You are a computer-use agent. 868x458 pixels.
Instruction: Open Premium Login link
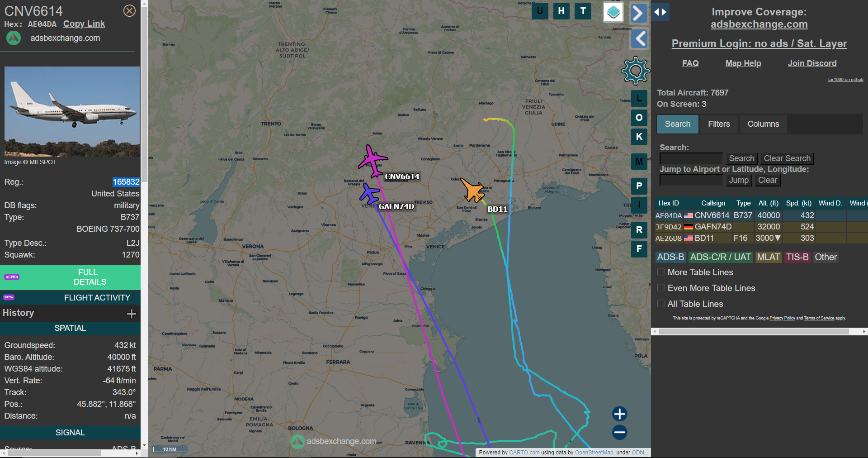(x=759, y=43)
